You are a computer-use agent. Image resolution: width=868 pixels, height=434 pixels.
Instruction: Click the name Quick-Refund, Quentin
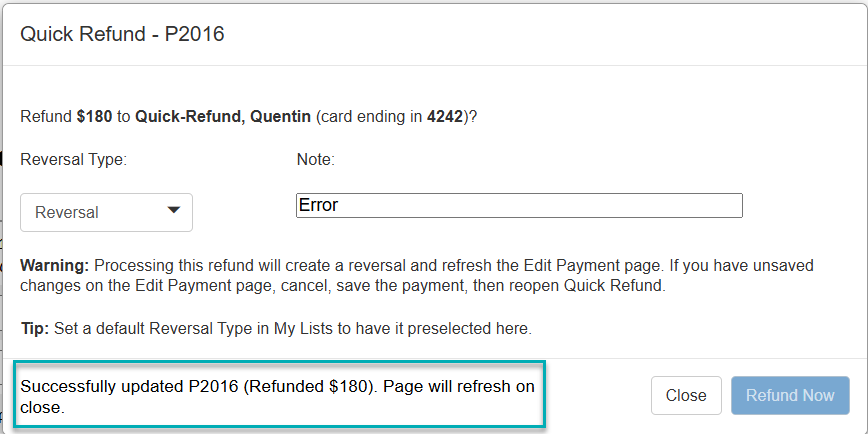tap(223, 116)
